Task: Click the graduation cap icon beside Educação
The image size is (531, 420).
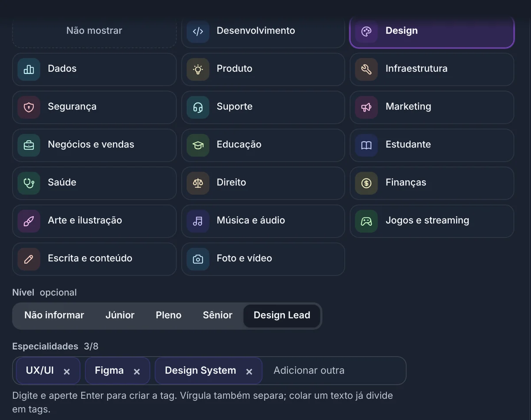Action: click(x=198, y=145)
